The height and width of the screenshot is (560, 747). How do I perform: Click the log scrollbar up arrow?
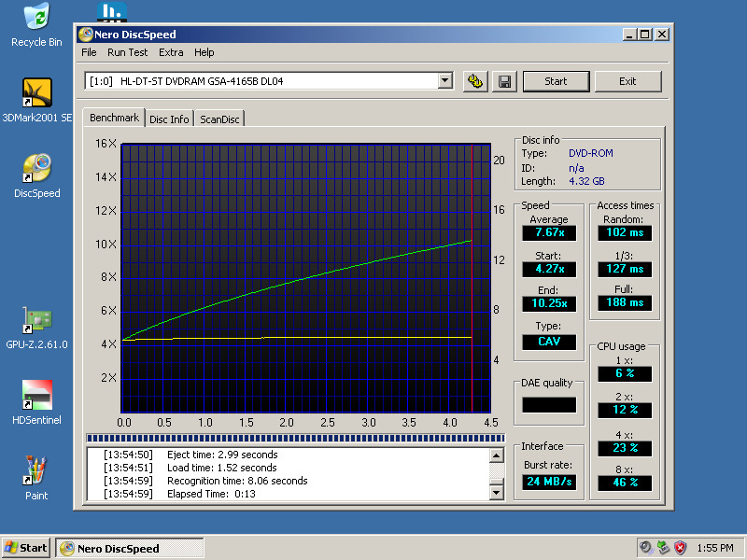[498, 455]
